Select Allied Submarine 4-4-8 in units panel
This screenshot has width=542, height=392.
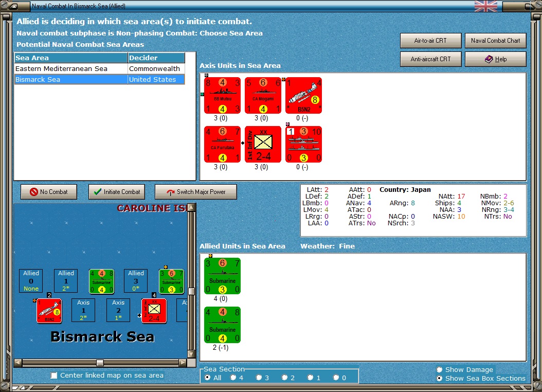pyautogui.click(x=222, y=325)
